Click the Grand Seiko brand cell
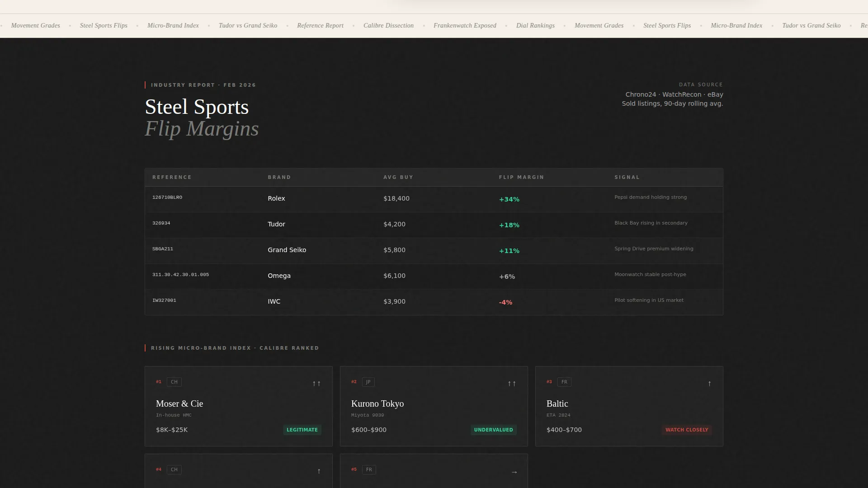This screenshot has width=868, height=488. [x=287, y=250]
